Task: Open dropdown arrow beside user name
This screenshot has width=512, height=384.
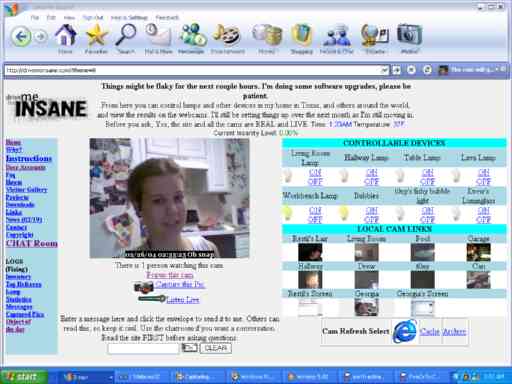Action: click(497, 69)
